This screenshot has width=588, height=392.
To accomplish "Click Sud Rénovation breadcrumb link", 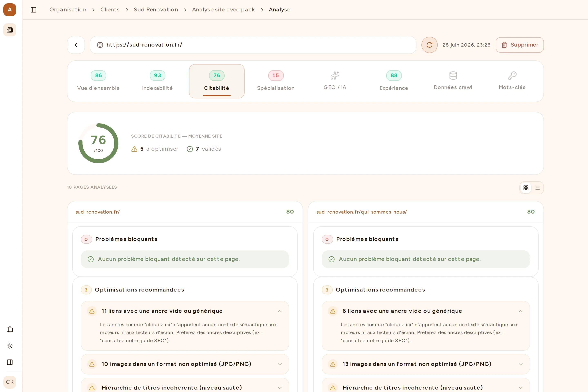I will pyautogui.click(x=156, y=10).
